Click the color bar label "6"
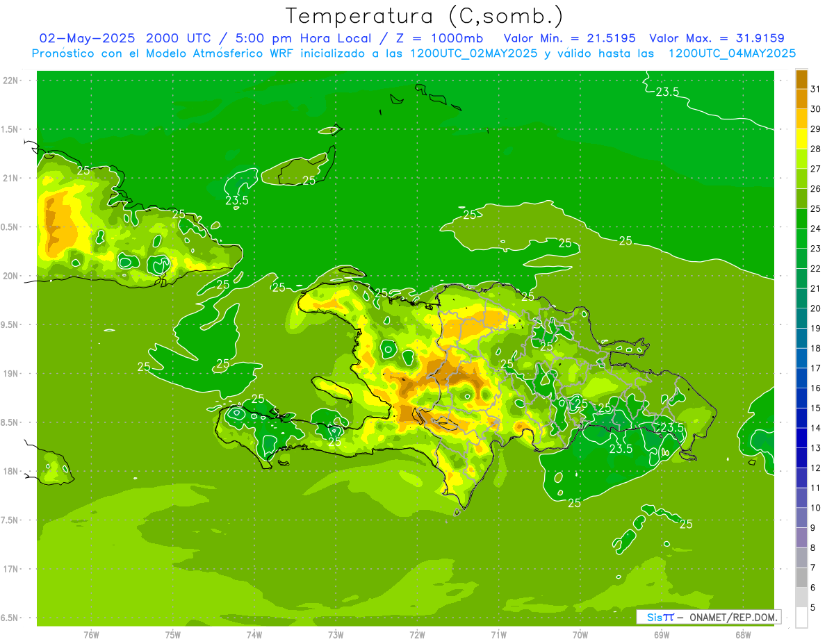The image size is (834, 644). 813,588
